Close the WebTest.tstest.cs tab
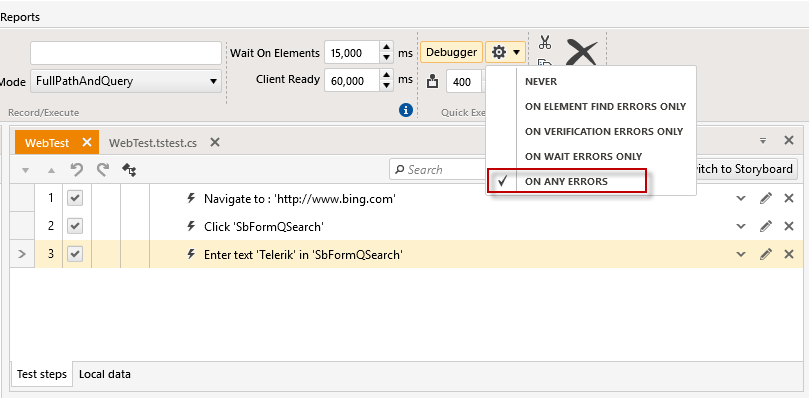 click(x=215, y=142)
